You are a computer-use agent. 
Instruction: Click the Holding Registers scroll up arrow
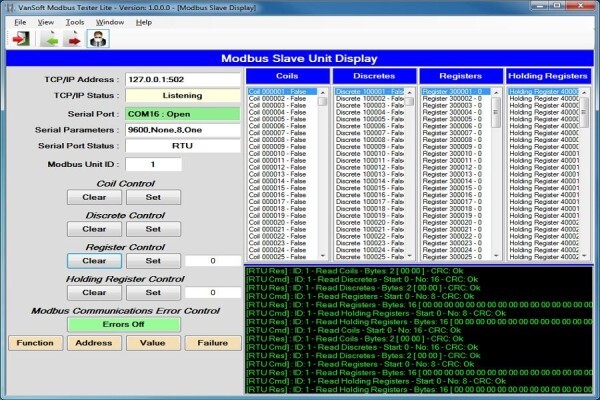click(x=584, y=92)
